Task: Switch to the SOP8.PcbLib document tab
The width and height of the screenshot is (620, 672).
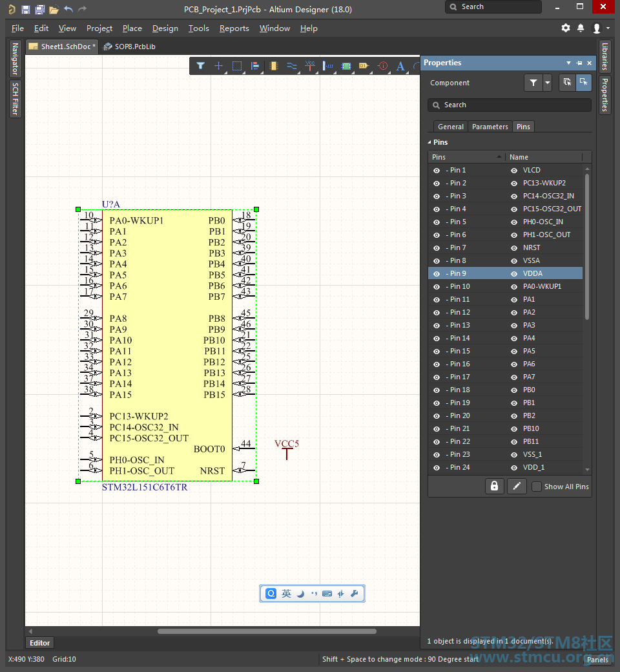Action: [130, 47]
